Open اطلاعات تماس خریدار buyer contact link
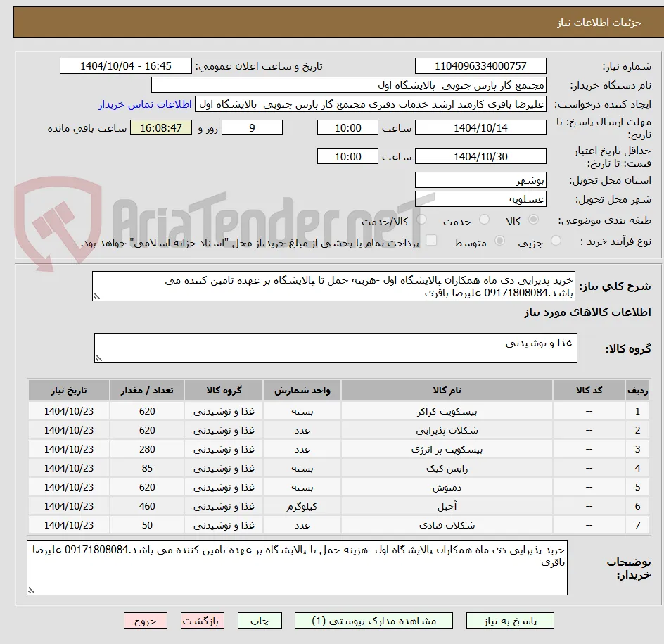The image size is (664, 644). point(145,104)
